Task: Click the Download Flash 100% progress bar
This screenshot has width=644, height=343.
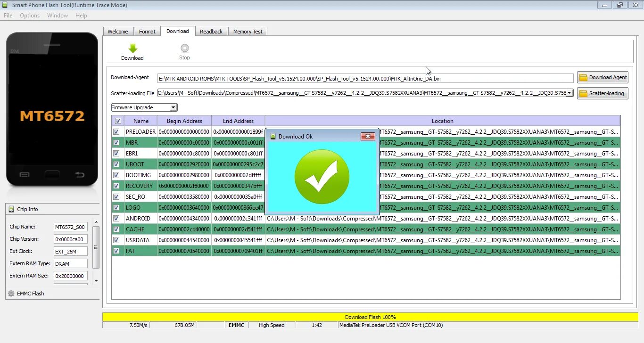Action: [370, 317]
